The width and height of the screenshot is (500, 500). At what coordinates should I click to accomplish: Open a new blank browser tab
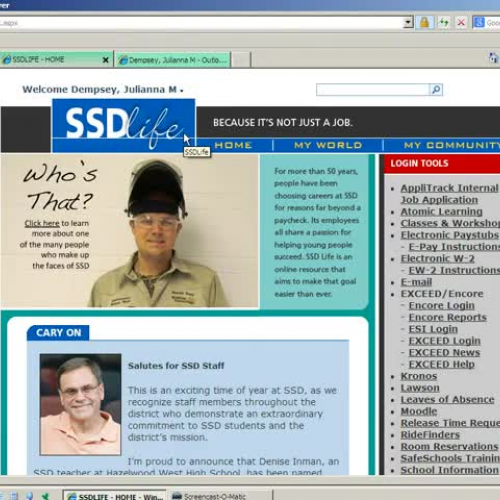point(241,60)
